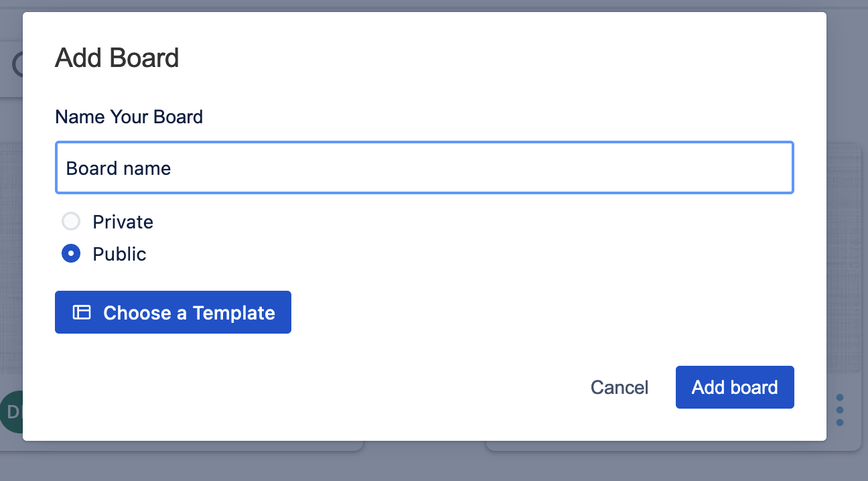Click the "Public" visibility label text
The image size is (868, 481).
pos(119,255)
